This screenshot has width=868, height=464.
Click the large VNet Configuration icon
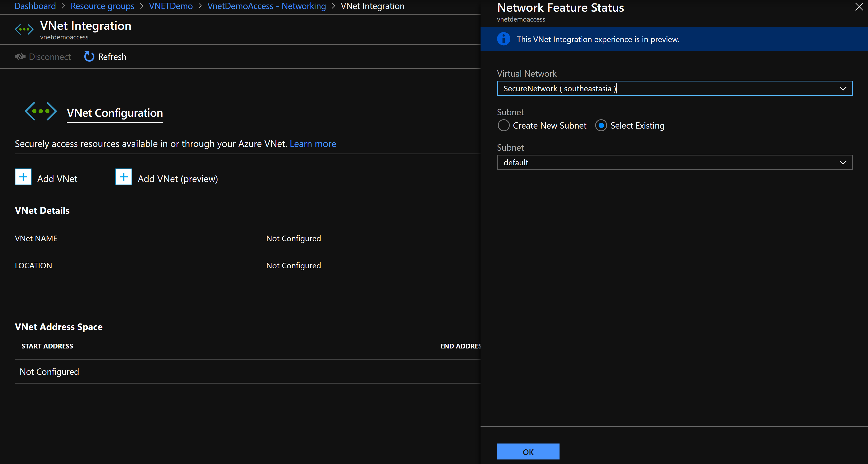click(41, 111)
